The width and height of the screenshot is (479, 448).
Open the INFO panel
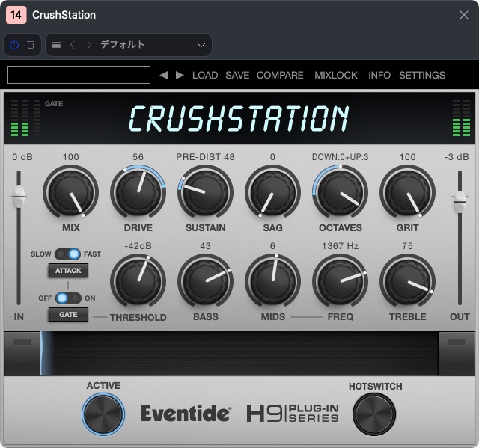(x=379, y=75)
